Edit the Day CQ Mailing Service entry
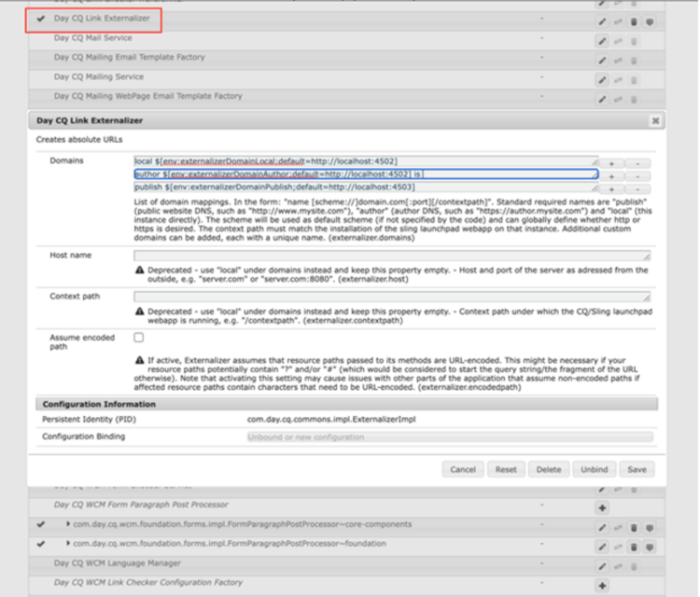 (x=602, y=80)
